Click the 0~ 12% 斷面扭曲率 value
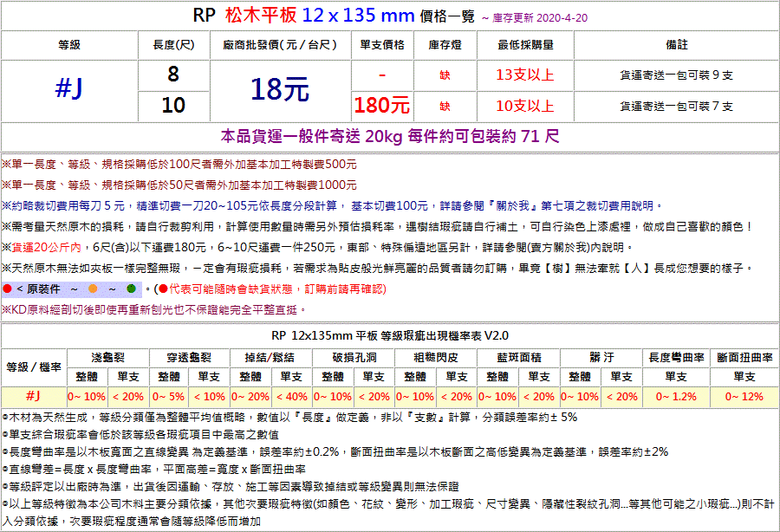 (744, 397)
